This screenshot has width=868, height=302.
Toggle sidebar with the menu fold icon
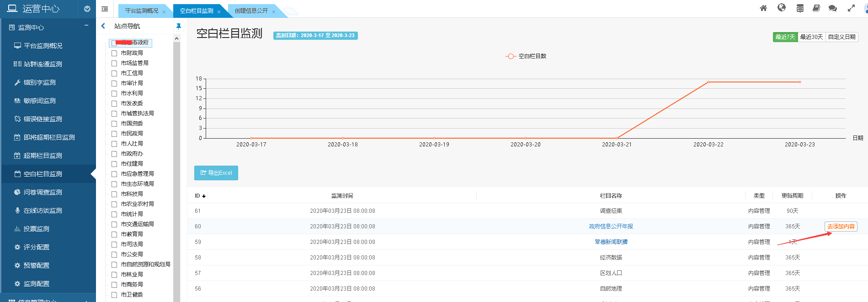[x=105, y=9]
